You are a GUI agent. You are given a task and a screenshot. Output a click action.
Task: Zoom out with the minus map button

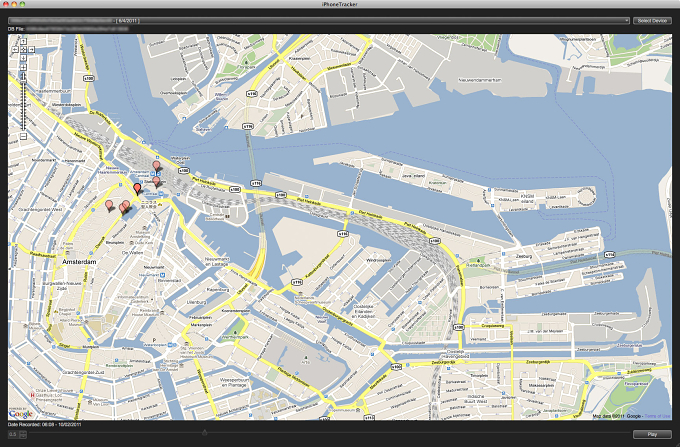tap(23, 136)
